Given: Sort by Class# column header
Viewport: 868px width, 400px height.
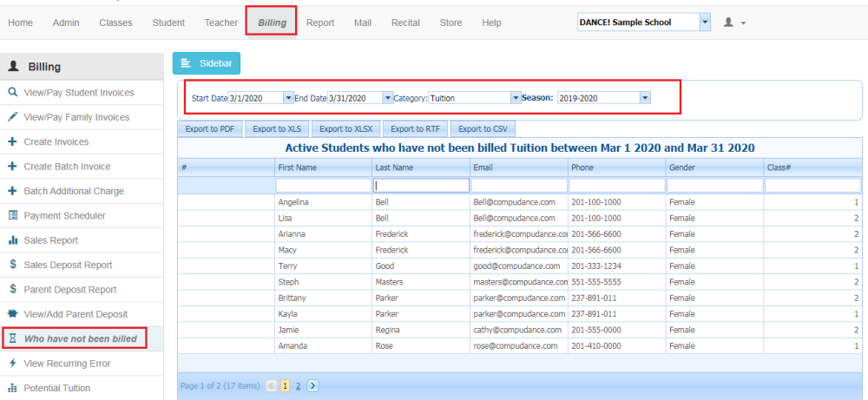Looking at the screenshot, I should click(x=812, y=167).
